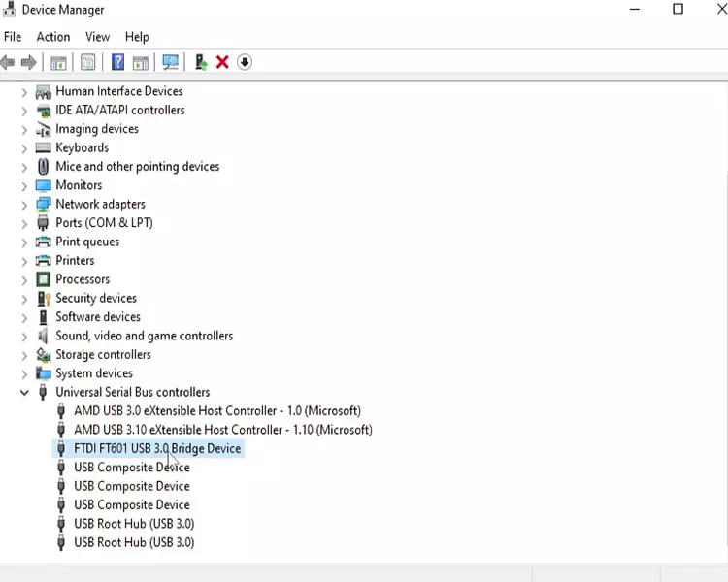The width and height of the screenshot is (728, 582).
Task: Click the Disable device down-arrow icon
Action: (245, 62)
